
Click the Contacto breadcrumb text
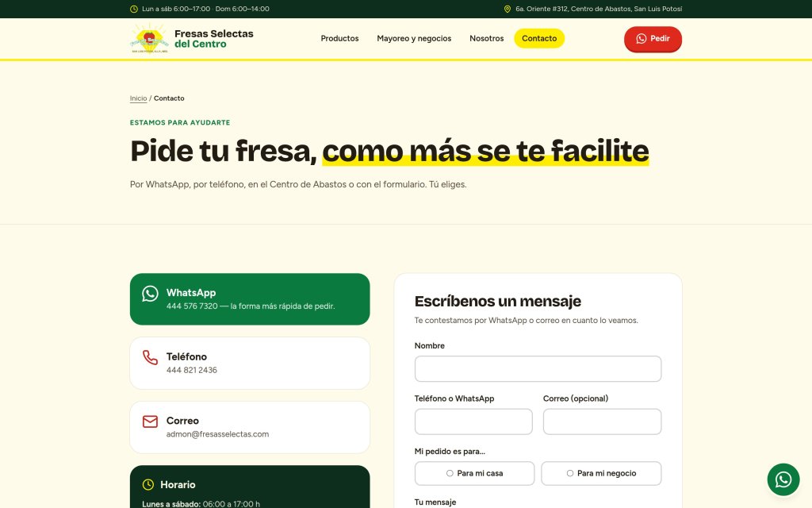coord(169,98)
